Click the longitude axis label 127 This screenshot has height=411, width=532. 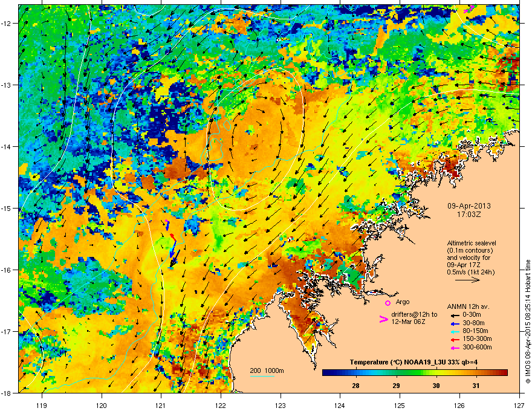(519, 405)
